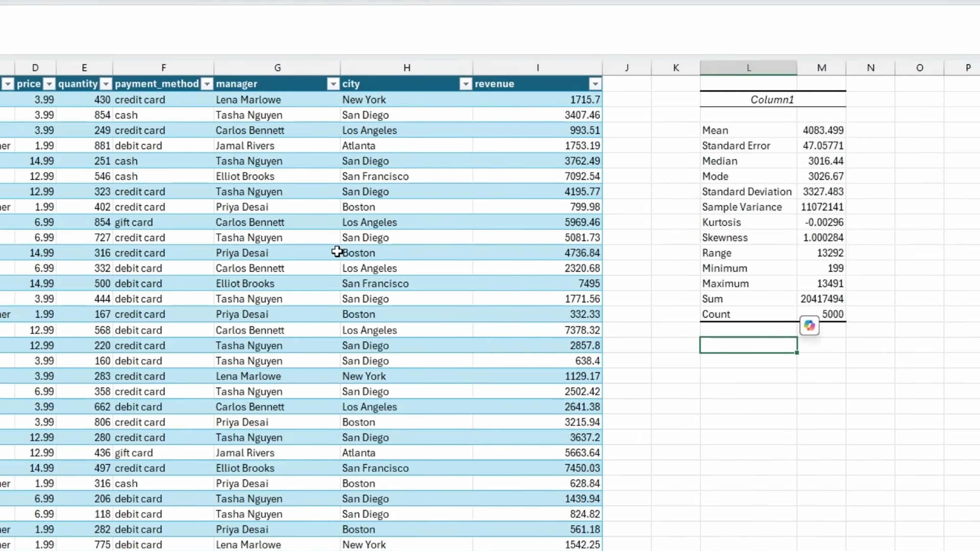Screen dimensions: 980x551
Task: Select column J header
Action: point(627,68)
